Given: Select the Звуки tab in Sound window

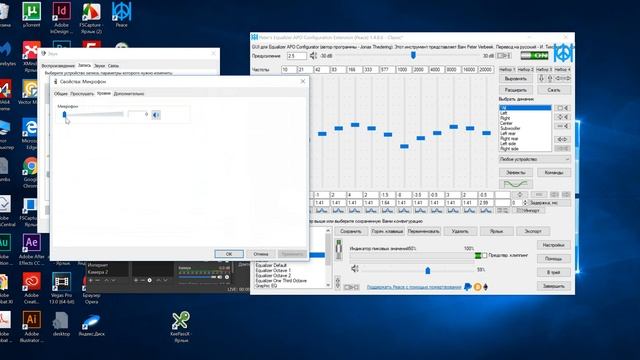Looking at the screenshot, I should (99, 66).
